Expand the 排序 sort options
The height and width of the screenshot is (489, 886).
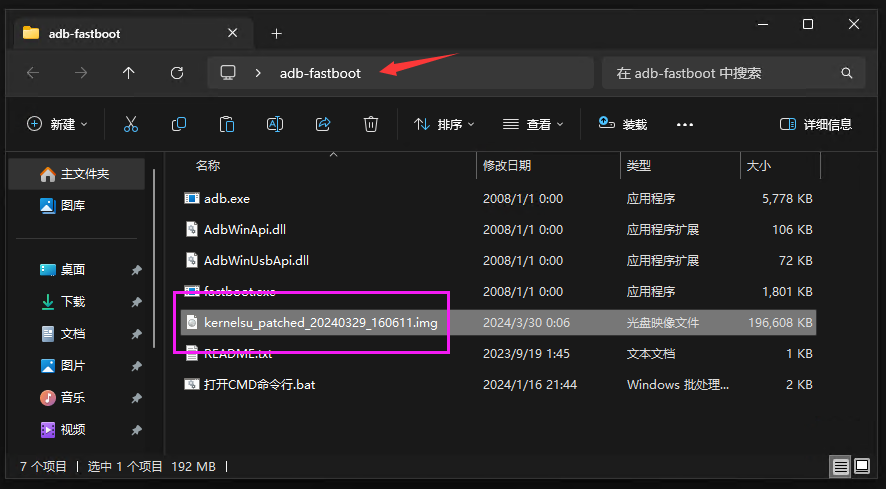(444, 124)
